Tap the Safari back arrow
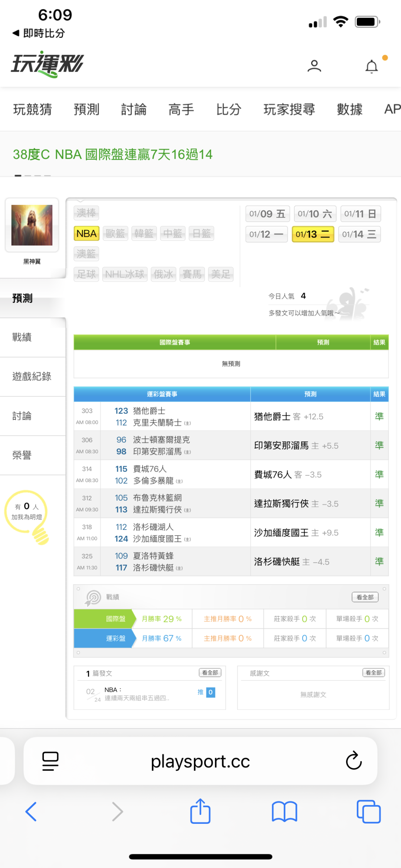This screenshot has width=401, height=868. click(31, 812)
